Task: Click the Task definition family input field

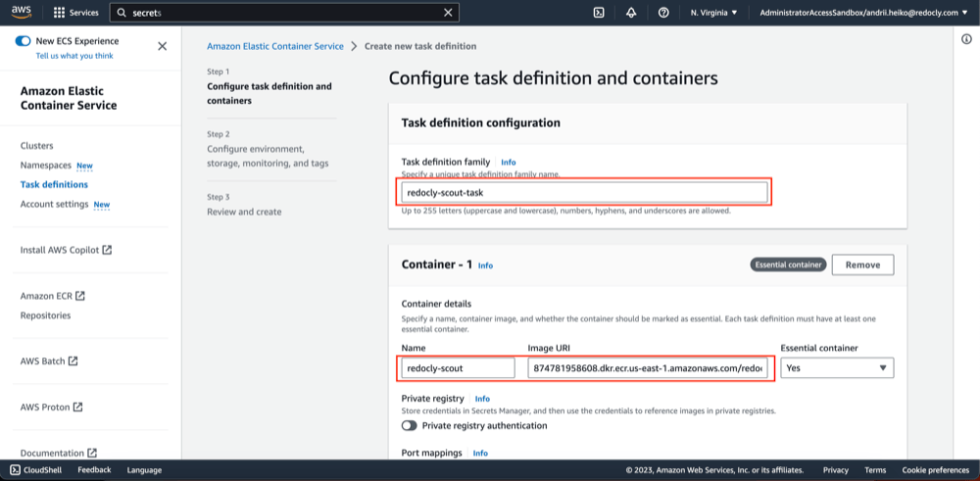Action: click(x=584, y=193)
